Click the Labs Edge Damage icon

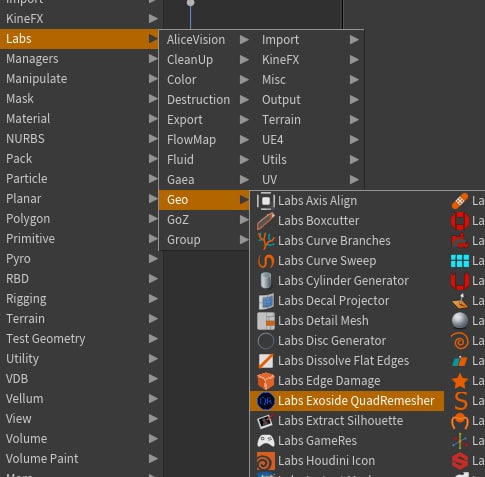coord(266,381)
